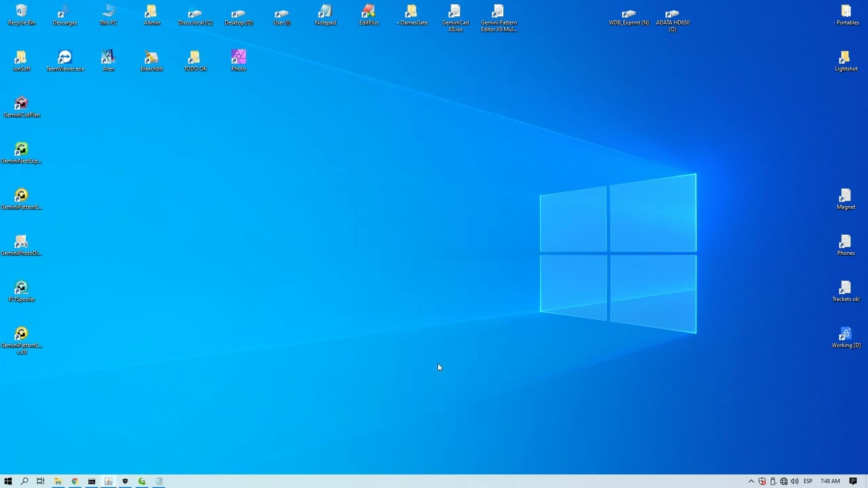Open the 7:48 AM clock calendar
Image resolution: width=868 pixels, height=488 pixels.
tap(830, 481)
